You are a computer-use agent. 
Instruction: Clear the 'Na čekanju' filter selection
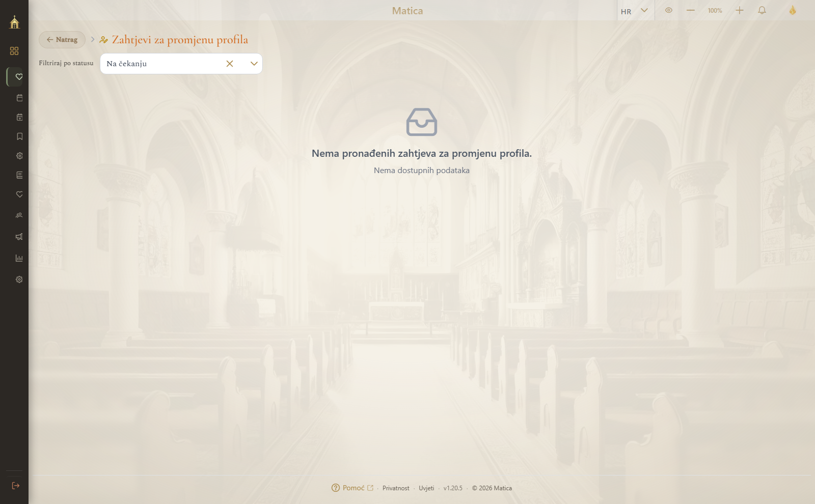(x=230, y=64)
